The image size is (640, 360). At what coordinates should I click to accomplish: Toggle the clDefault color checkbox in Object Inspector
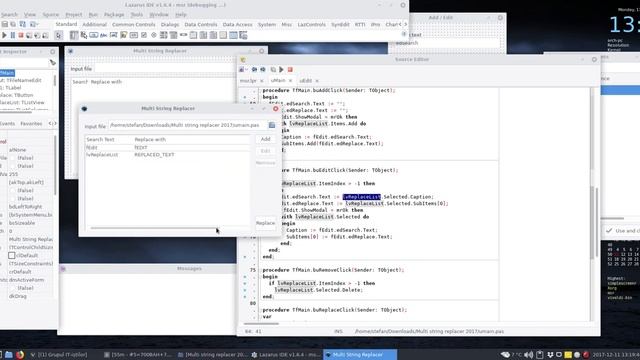(x=12, y=256)
